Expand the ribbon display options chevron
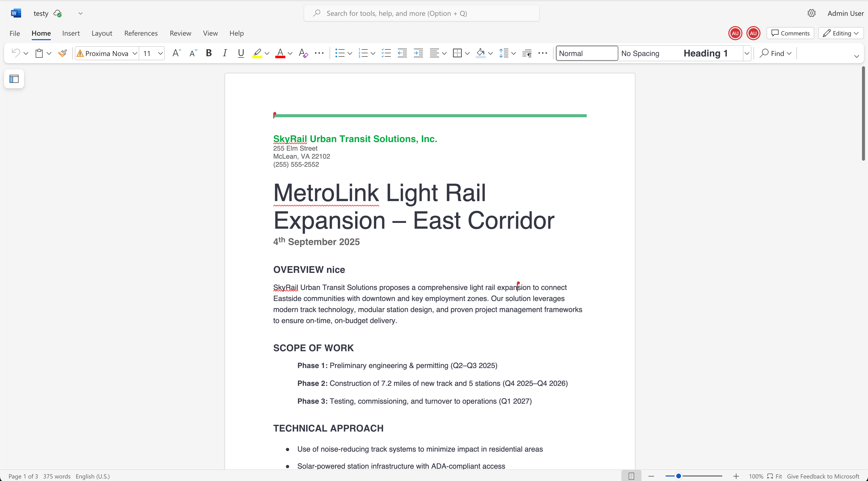Viewport: 868px width, 481px height. pos(856,56)
